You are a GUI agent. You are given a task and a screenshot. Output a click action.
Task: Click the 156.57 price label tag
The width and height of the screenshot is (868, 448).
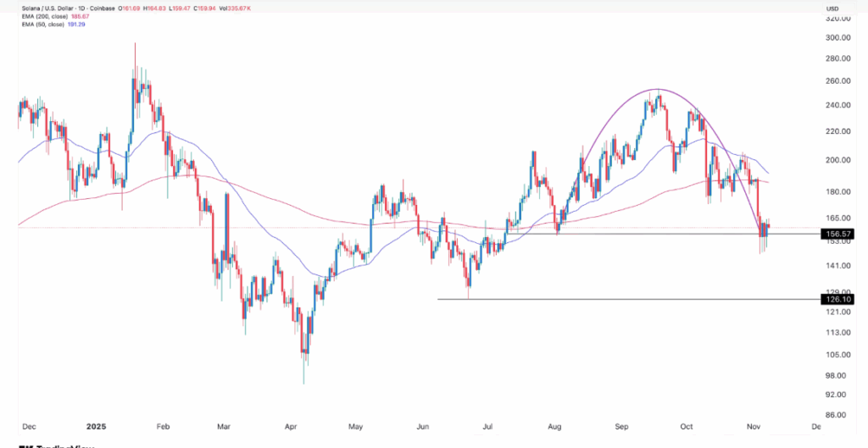[x=834, y=234]
